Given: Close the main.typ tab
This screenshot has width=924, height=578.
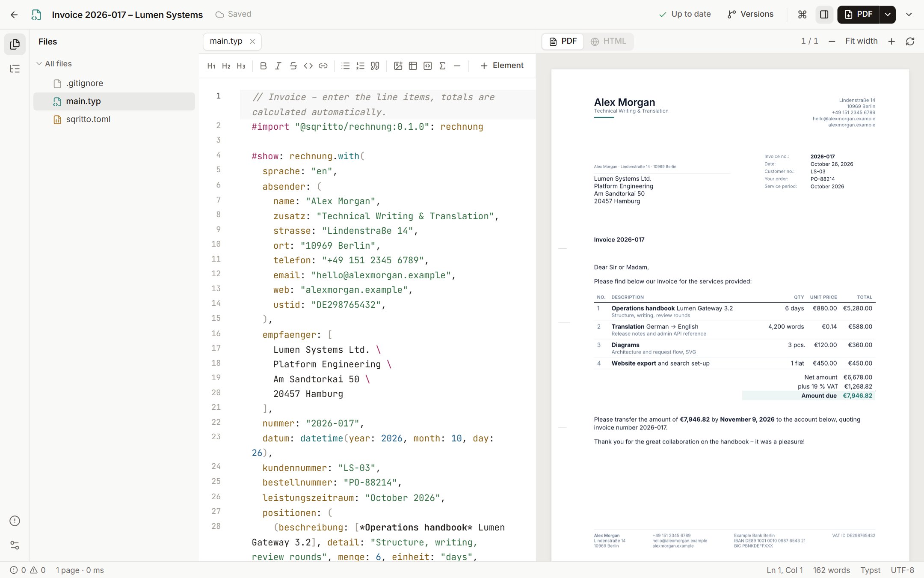Looking at the screenshot, I should (x=252, y=42).
